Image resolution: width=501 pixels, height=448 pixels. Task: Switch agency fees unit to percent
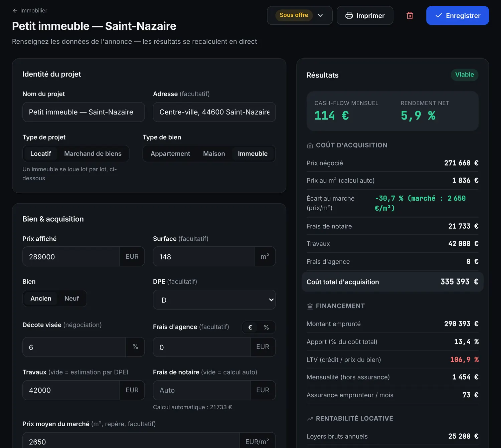click(266, 327)
